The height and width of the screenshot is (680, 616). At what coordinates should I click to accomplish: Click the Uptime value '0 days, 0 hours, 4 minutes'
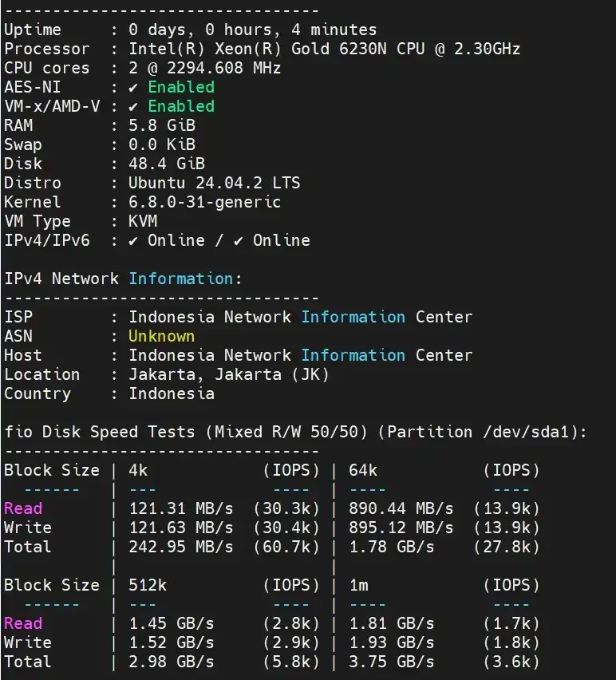click(x=253, y=30)
